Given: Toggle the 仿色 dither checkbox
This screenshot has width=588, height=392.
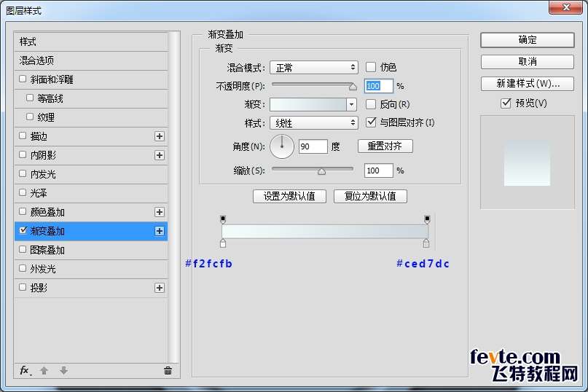Looking at the screenshot, I should click(370, 67).
